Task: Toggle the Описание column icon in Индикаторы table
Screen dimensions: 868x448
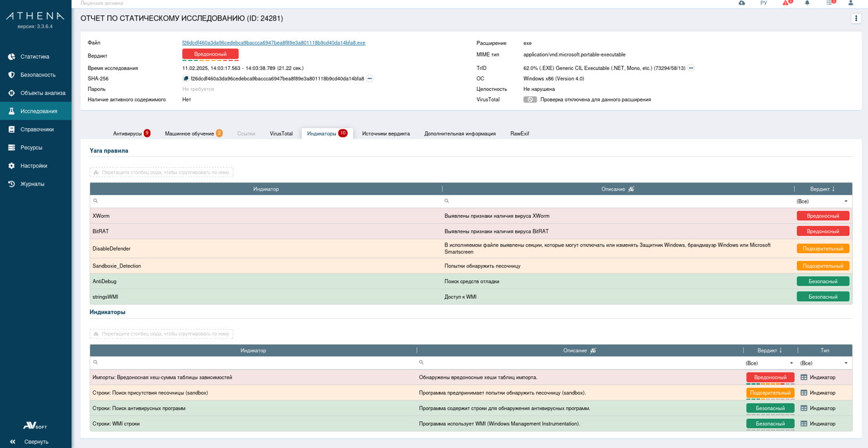Action: click(593, 351)
